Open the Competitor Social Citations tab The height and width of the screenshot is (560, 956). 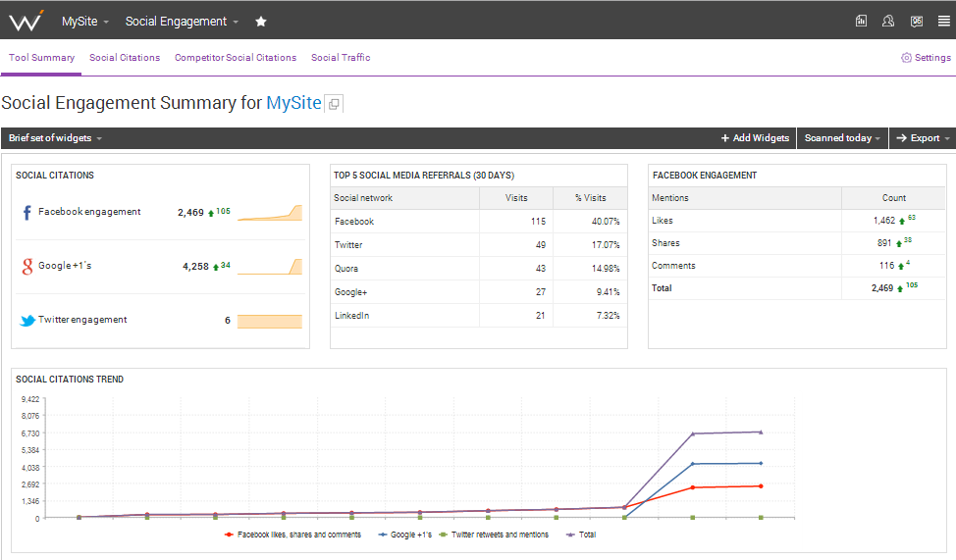coord(236,57)
